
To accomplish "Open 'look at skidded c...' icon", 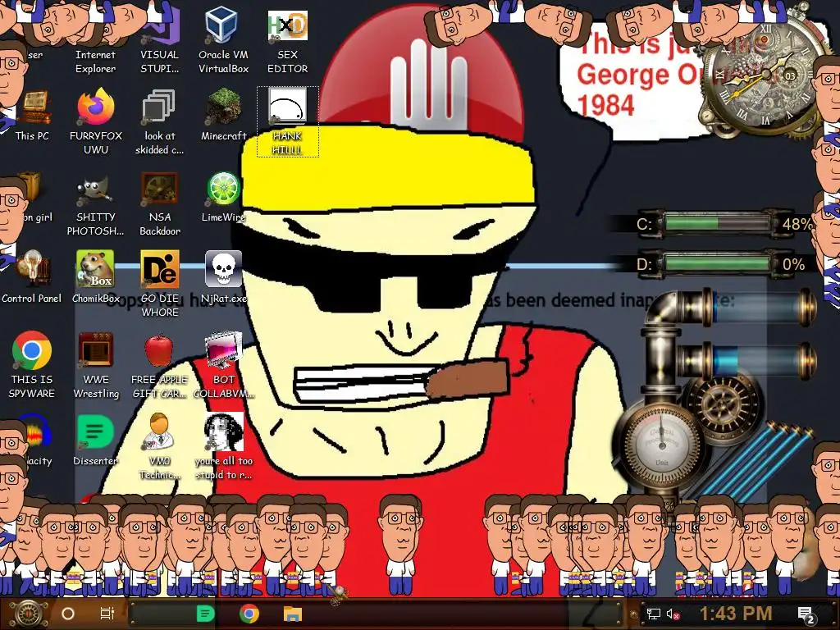I will (160, 121).
